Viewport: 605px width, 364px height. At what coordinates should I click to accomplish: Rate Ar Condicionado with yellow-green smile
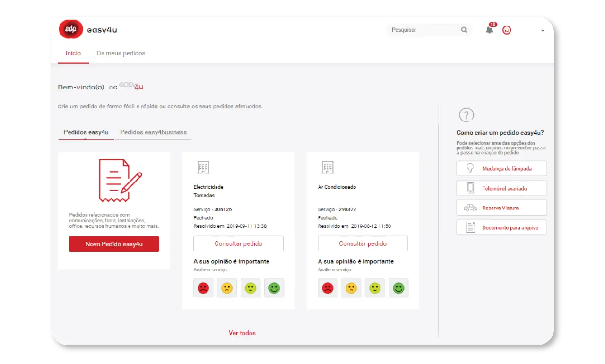coord(375,288)
